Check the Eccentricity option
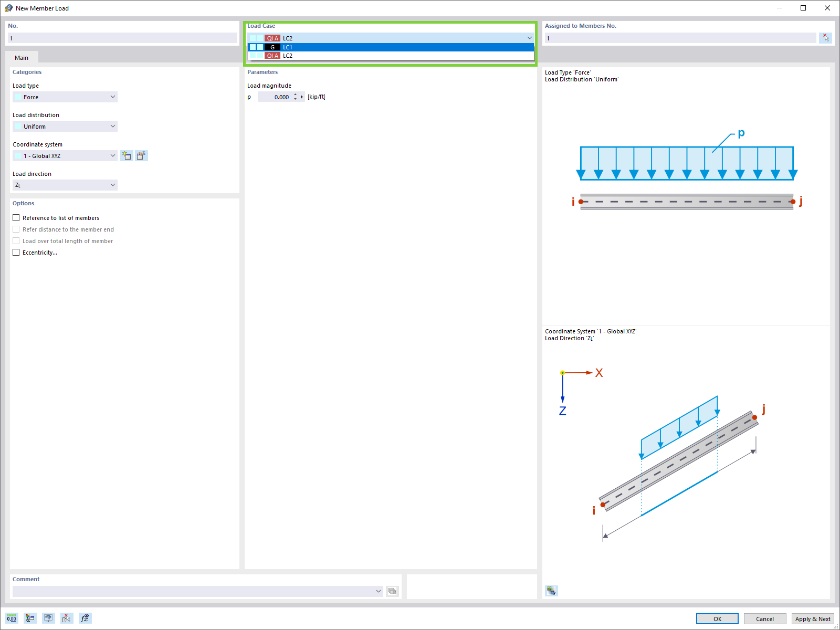Image resolution: width=840 pixels, height=630 pixels. coord(16,252)
